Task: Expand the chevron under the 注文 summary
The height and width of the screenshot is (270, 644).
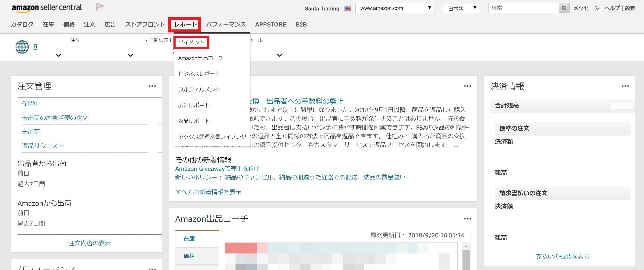Action: click(130, 55)
